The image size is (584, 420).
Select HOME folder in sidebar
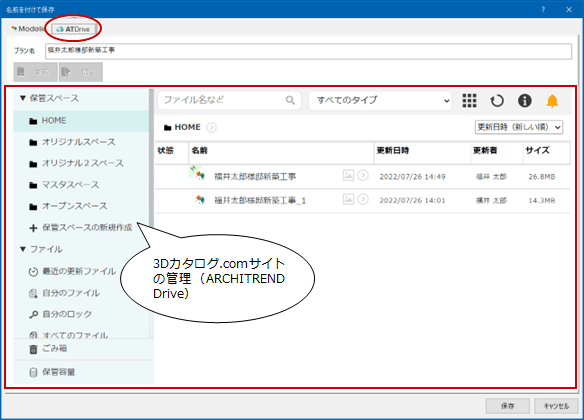[x=81, y=121]
